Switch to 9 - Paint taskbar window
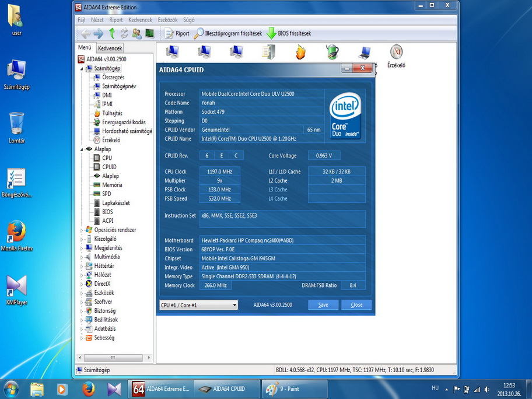 pyautogui.click(x=295, y=389)
